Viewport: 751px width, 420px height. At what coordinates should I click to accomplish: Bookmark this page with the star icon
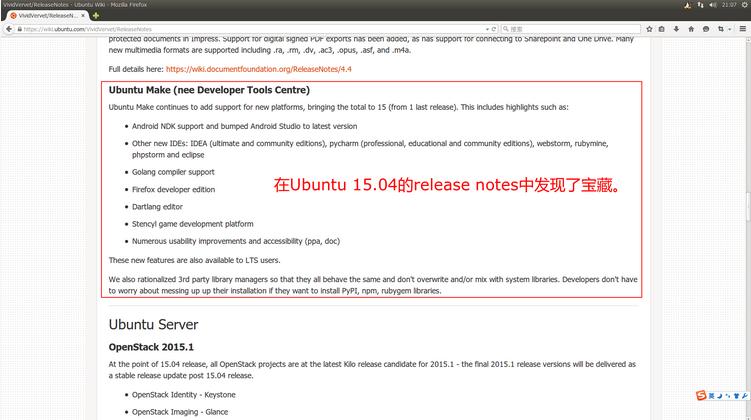point(649,29)
